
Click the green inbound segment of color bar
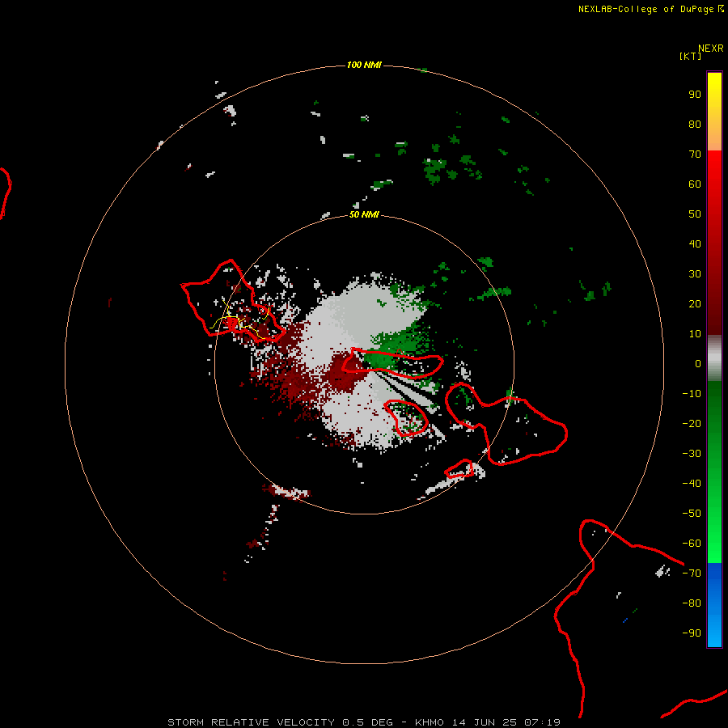[714, 472]
